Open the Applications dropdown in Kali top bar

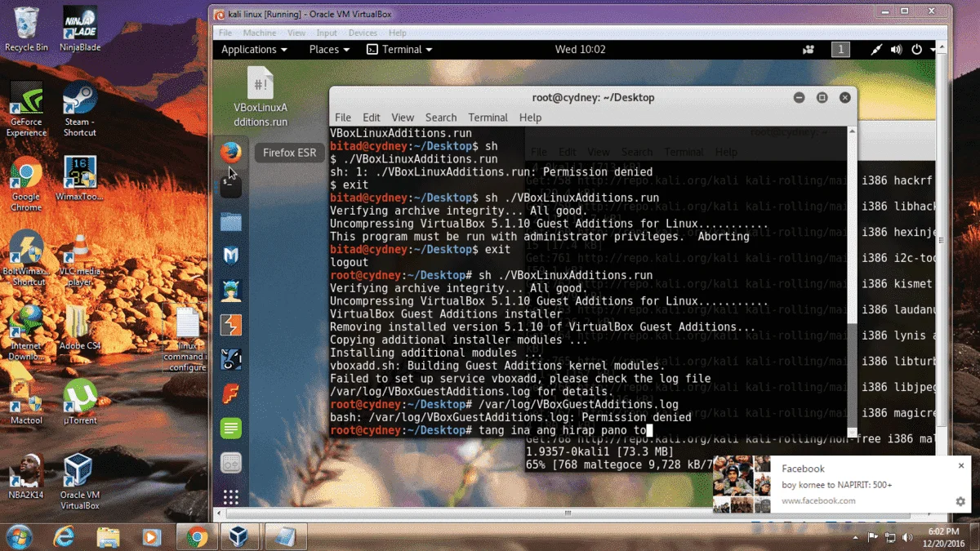click(x=254, y=50)
